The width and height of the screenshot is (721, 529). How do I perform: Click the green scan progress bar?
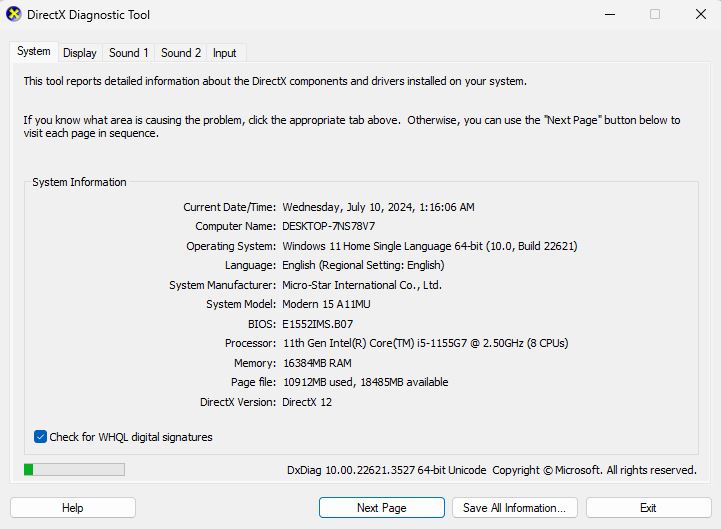pyautogui.click(x=74, y=469)
